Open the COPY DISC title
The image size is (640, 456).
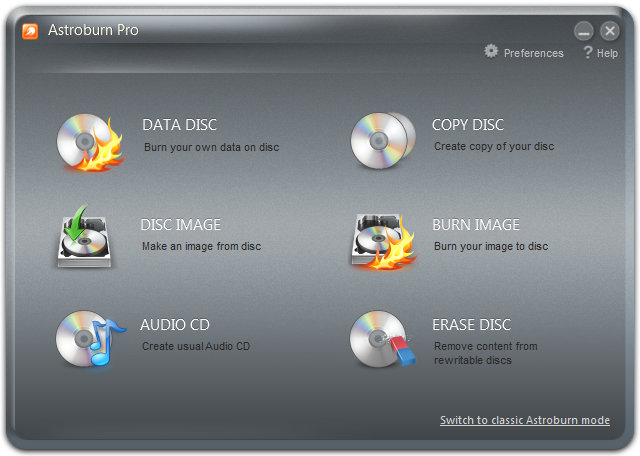point(468,125)
